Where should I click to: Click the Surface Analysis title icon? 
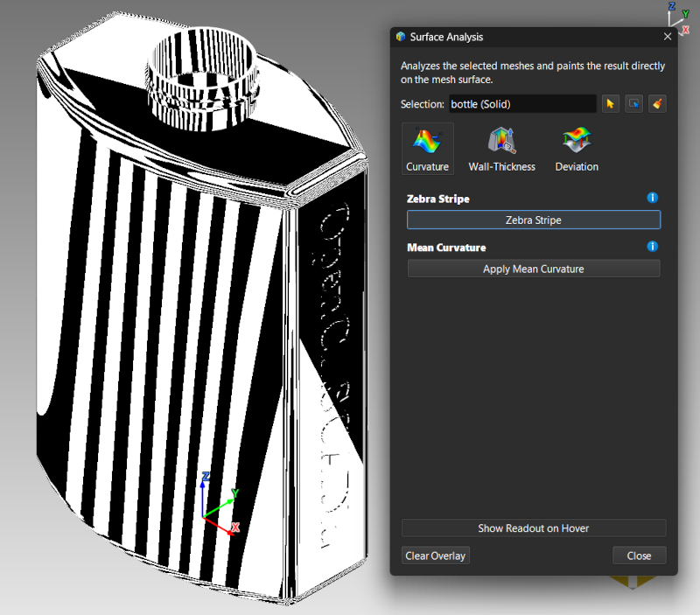[401, 37]
